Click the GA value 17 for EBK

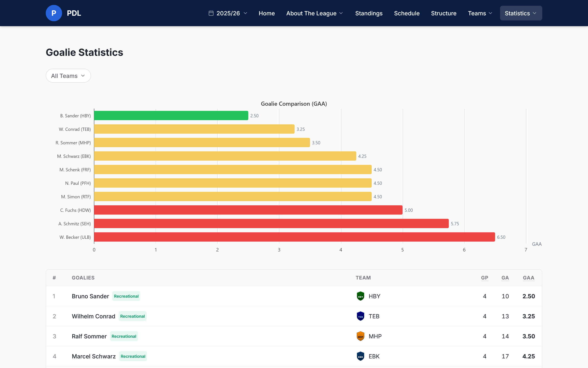coord(505,356)
